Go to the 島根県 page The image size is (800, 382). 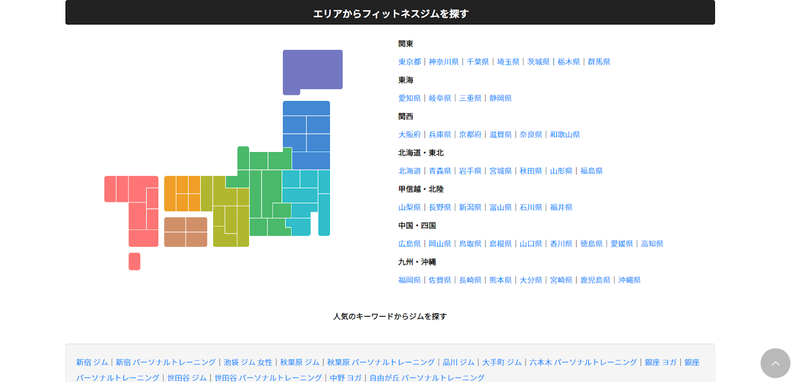[x=501, y=244]
